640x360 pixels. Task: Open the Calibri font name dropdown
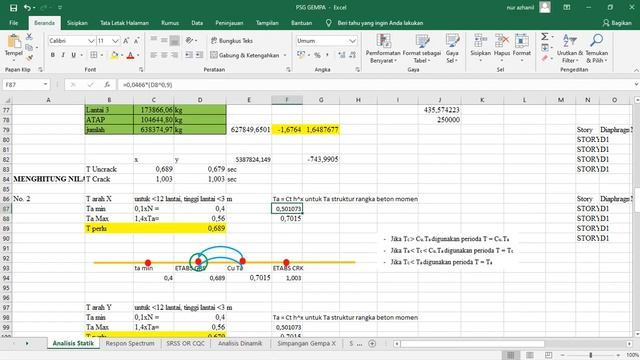91,41
